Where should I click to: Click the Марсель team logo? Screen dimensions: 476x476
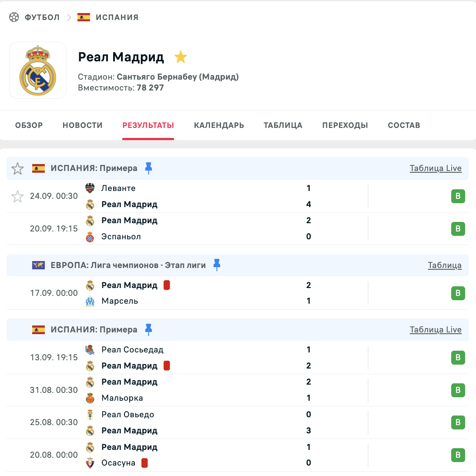tap(90, 301)
